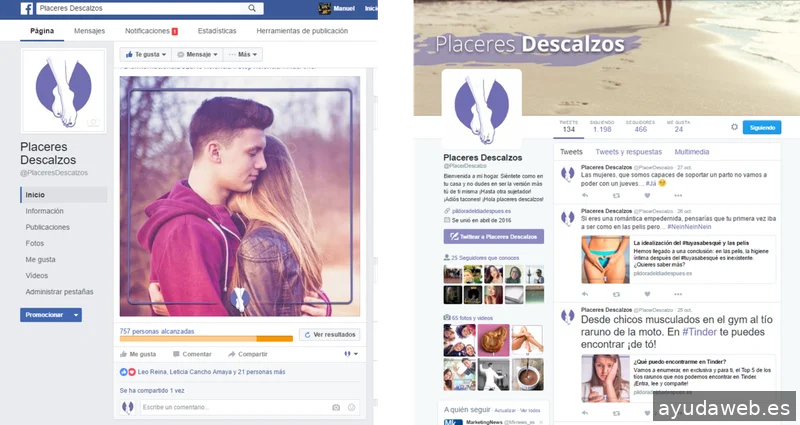
Task: Select Inicio in the page sidebar
Action: pos(64,195)
